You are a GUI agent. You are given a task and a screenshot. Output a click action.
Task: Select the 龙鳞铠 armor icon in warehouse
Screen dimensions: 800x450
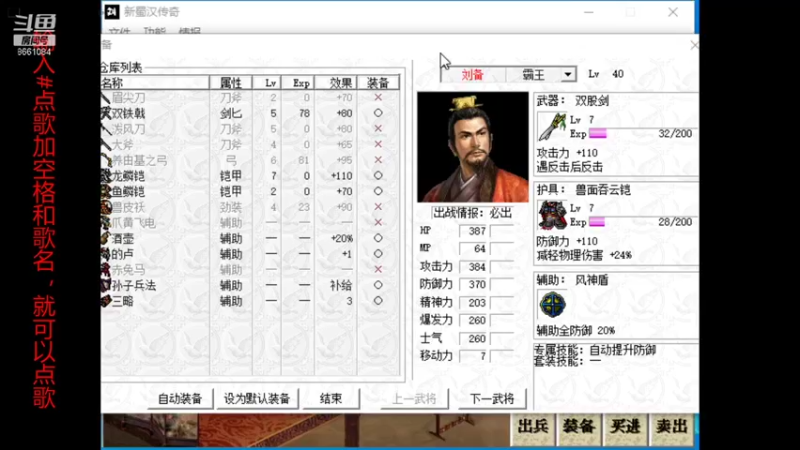(x=106, y=176)
